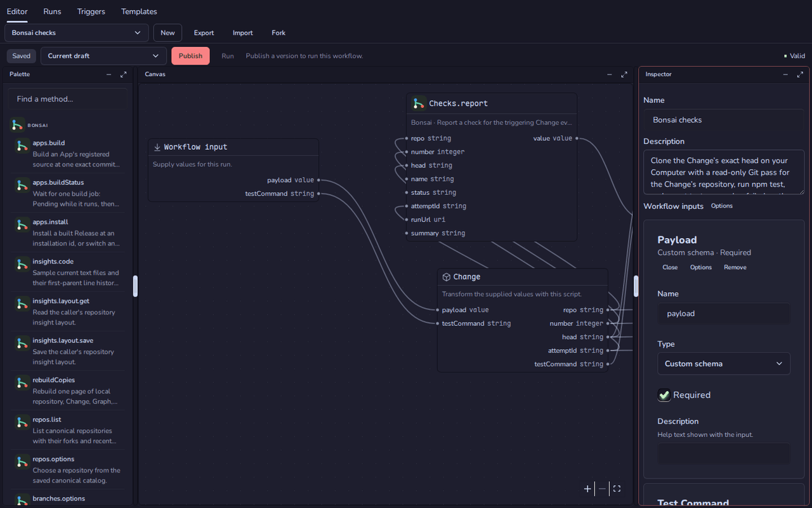The height and width of the screenshot is (508, 812).
Task: Click the workflow Description text area
Action: [724, 172]
